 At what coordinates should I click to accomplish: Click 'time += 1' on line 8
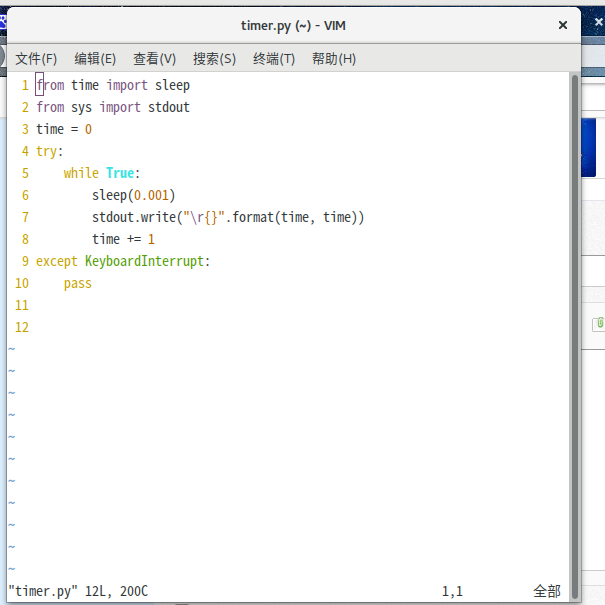[x=123, y=239]
